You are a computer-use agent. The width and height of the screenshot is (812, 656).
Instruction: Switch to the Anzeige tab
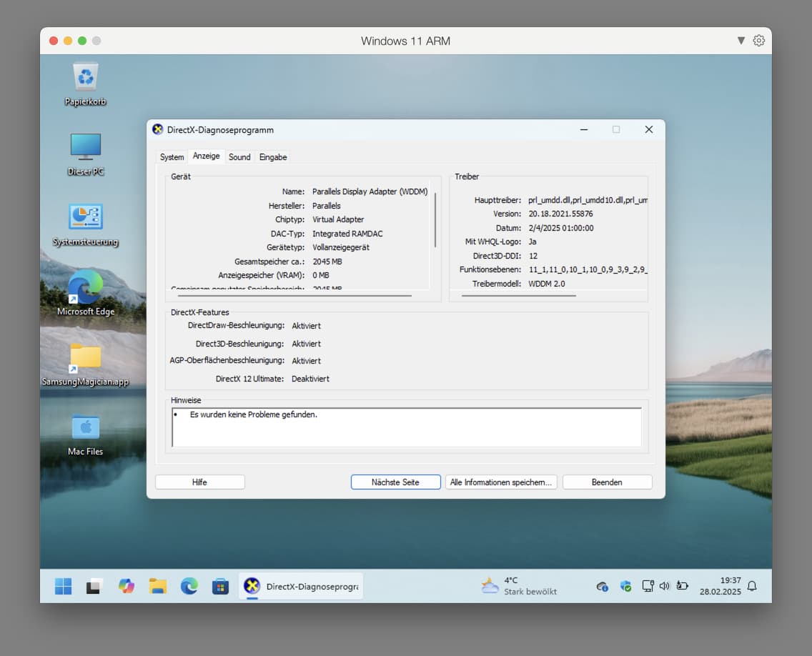(x=206, y=156)
